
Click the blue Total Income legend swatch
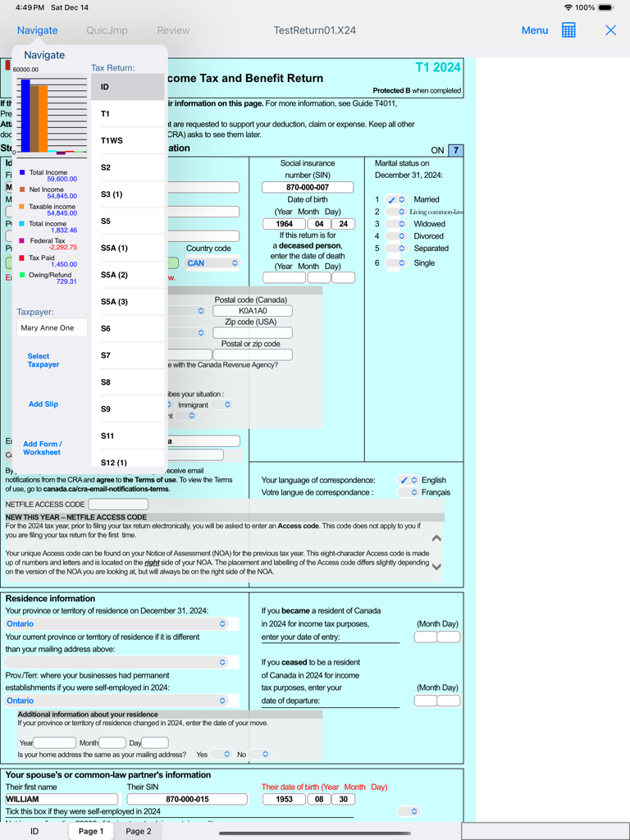click(22, 172)
